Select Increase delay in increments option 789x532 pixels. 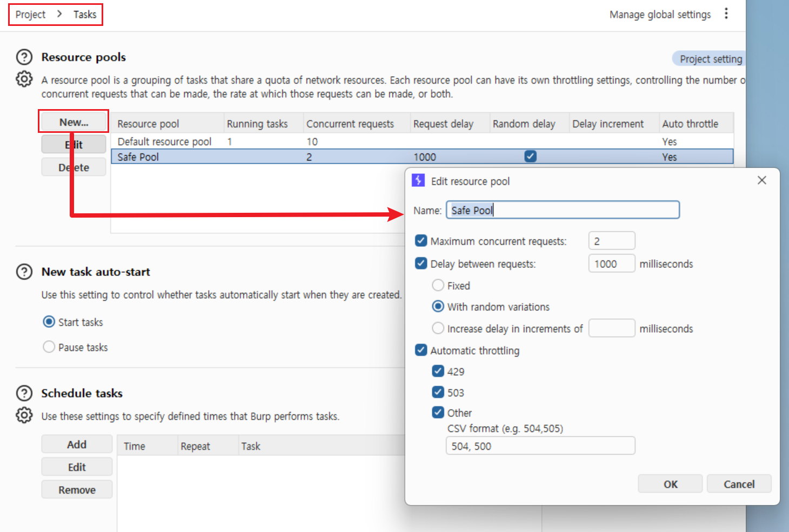(438, 328)
